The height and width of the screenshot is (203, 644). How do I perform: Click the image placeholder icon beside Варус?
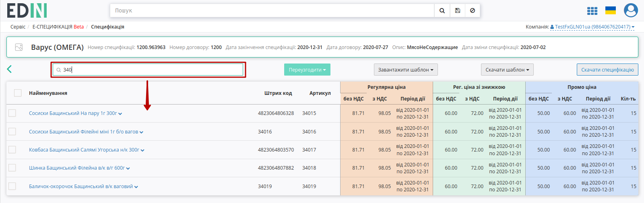19,47
